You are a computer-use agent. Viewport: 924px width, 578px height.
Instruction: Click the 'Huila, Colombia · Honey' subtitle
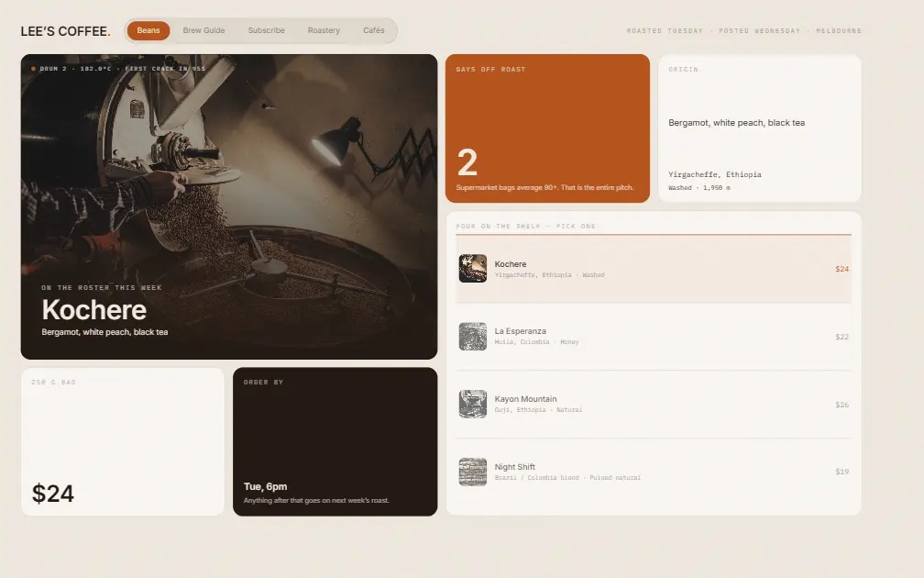coord(536,342)
